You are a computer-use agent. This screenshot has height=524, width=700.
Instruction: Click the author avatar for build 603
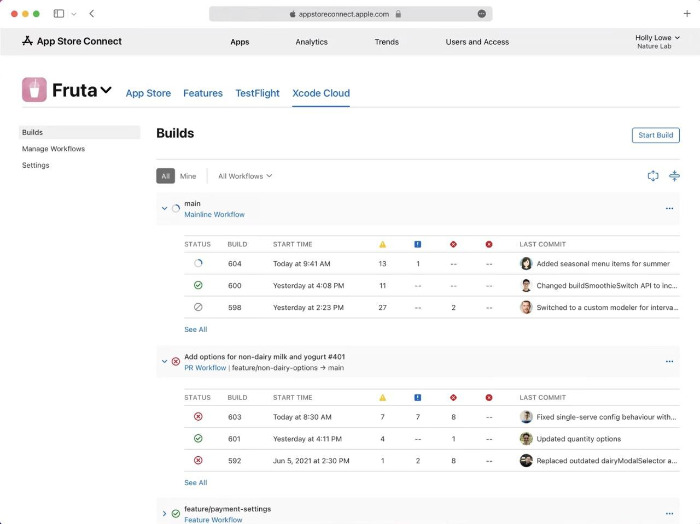tap(526, 416)
